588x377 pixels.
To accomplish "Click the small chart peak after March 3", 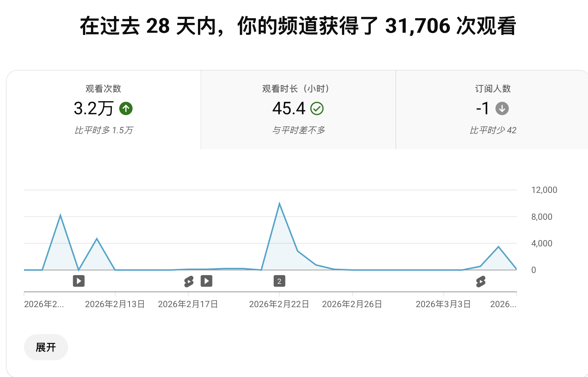I will (498, 247).
